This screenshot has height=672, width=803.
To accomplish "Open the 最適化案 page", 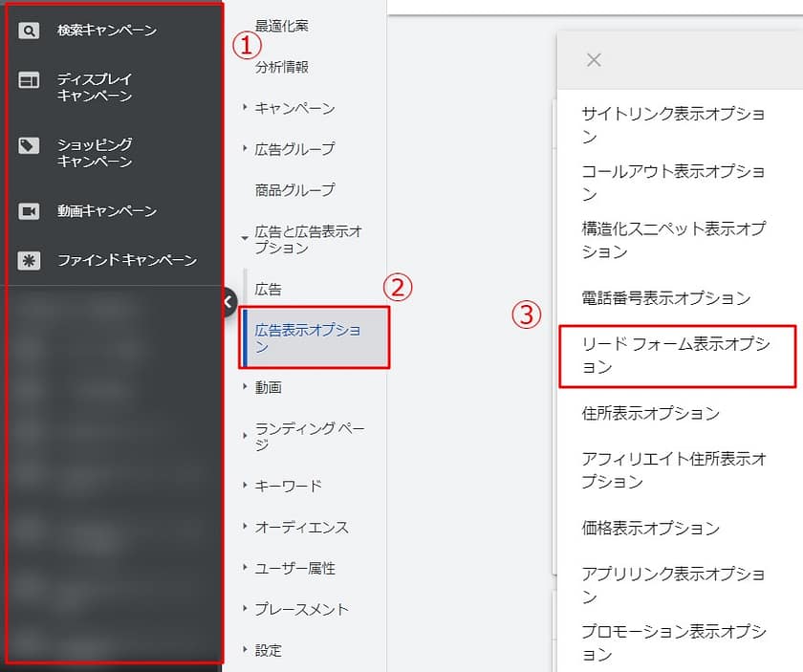I will (281, 26).
